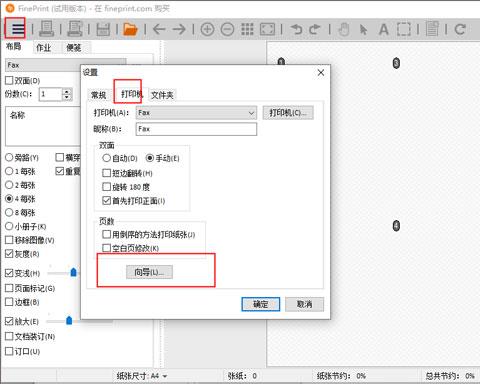Viewport: 480px width, 384px height.
Task: Click the first printer print icon
Action: [46, 29]
